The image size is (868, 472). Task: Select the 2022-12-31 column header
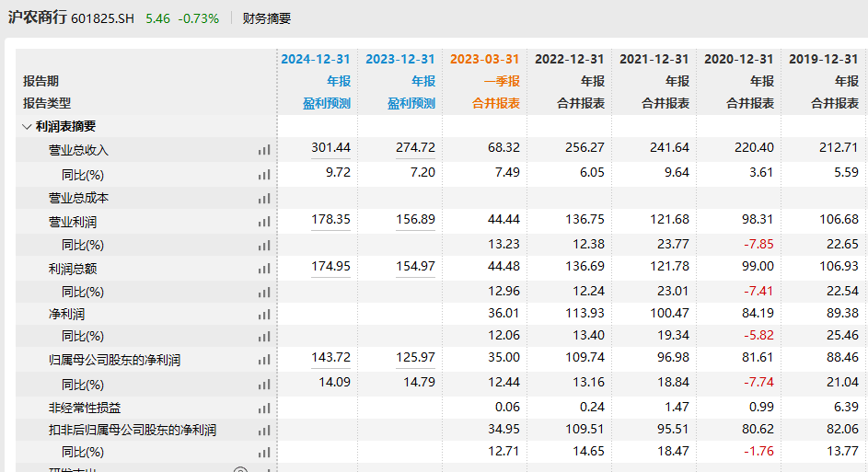[x=570, y=59]
